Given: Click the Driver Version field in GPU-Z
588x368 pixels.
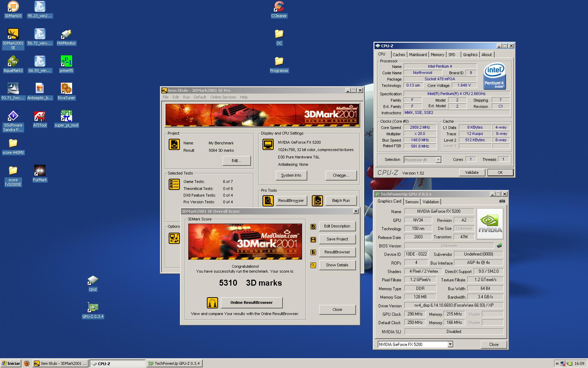Looking at the screenshot, I should (454, 305).
